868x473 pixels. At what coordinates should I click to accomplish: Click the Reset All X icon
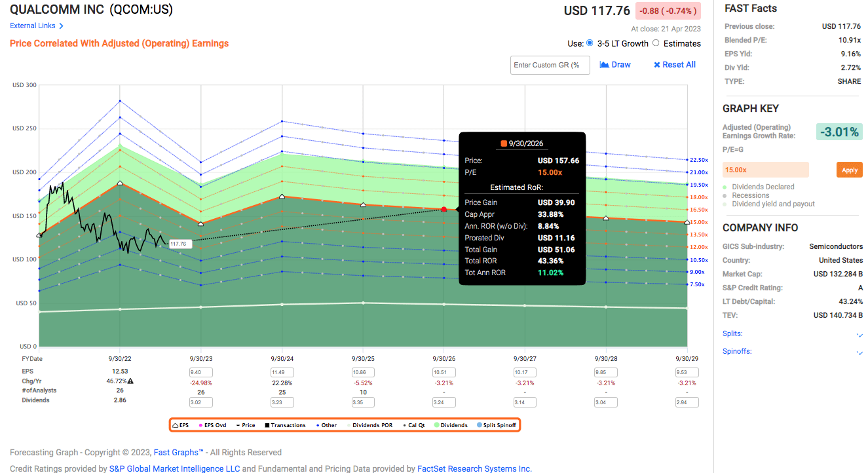click(x=657, y=65)
